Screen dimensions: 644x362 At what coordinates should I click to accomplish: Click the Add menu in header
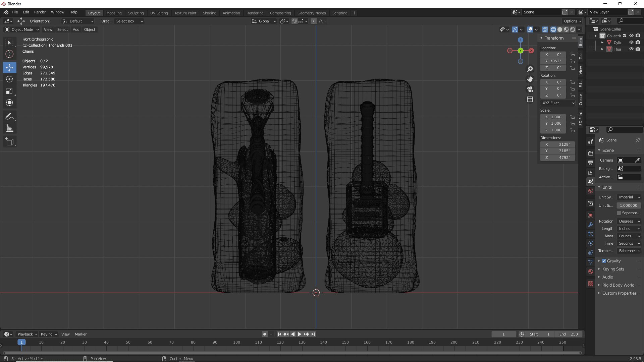tap(75, 29)
